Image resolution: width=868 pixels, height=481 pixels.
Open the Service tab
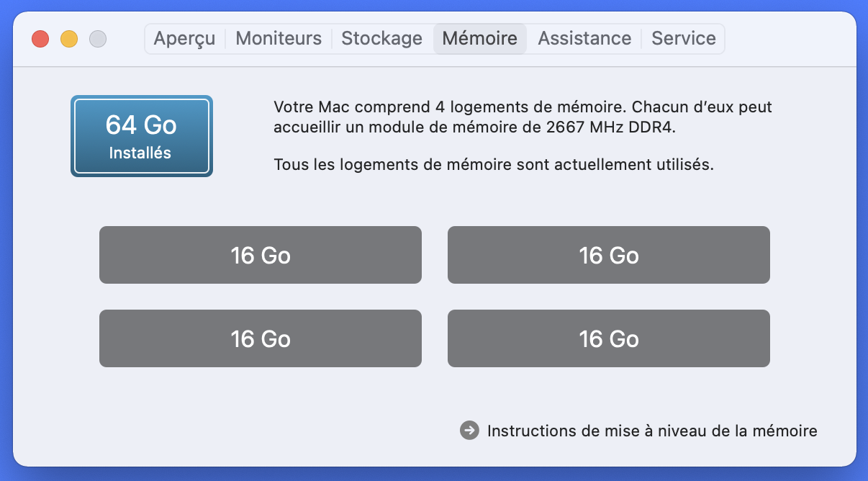pos(684,38)
